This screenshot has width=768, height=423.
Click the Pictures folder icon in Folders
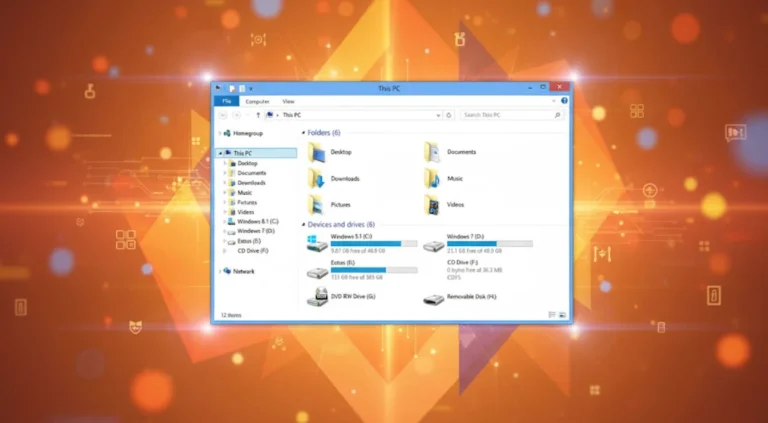pos(316,205)
